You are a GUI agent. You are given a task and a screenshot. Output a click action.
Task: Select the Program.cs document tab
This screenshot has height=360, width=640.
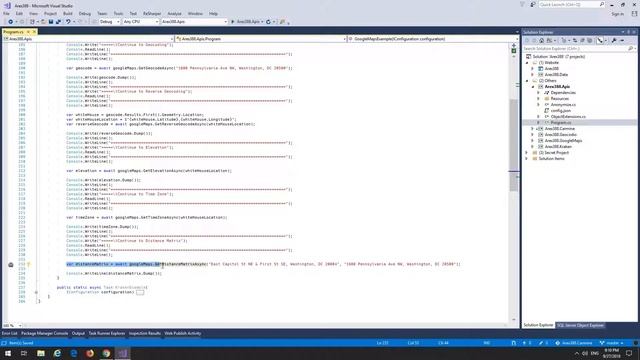coord(13,32)
